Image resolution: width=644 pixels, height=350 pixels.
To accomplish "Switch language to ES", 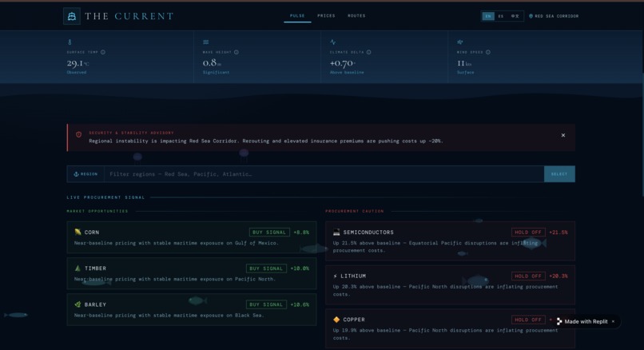I will [501, 16].
